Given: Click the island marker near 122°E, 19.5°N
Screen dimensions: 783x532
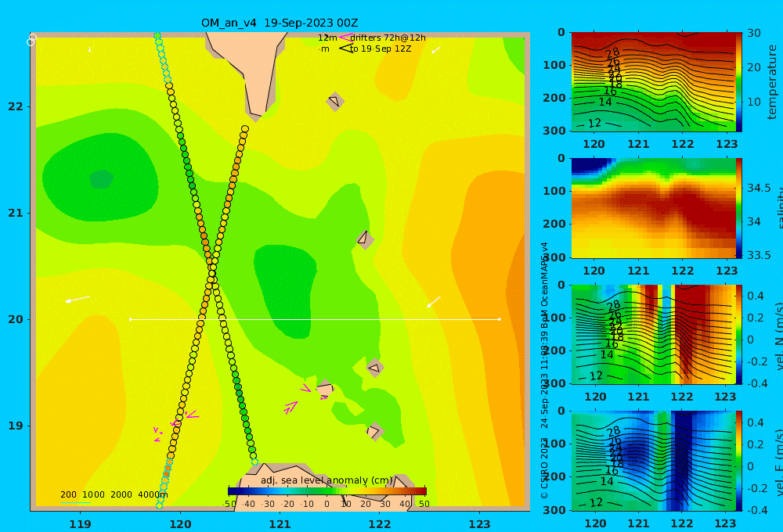Looking at the screenshot, I should pyautogui.click(x=374, y=368).
